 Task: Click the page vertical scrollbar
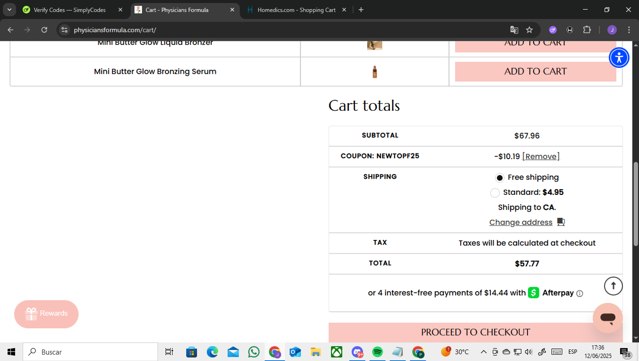(x=635, y=204)
